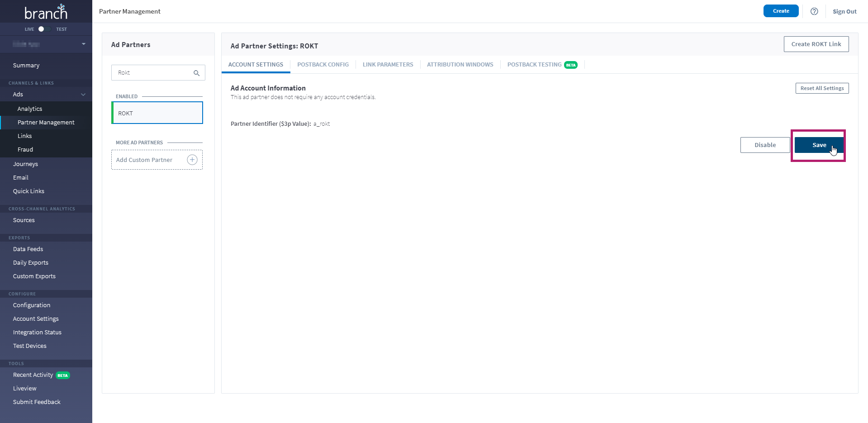
Task: Open Quick Links in the sidebar
Action: pyautogui.click(x=28, y=191)
